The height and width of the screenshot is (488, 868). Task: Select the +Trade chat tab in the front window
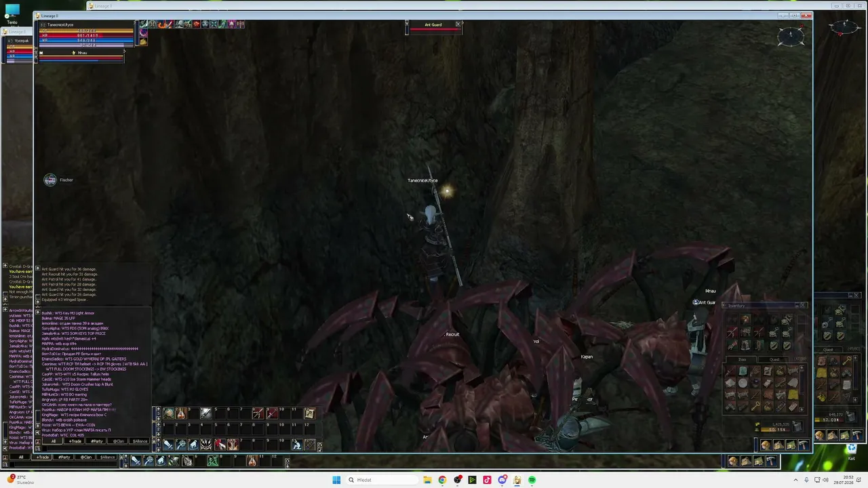(x=75, y=441)
